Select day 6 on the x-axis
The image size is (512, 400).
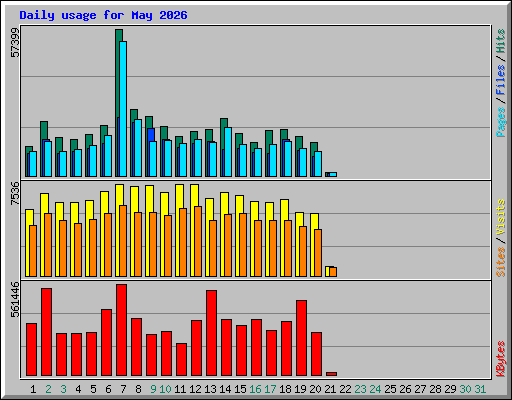pos(108,389)
